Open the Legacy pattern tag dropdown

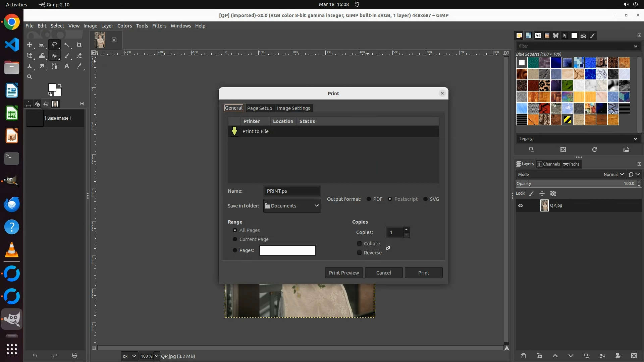point(578,139)
